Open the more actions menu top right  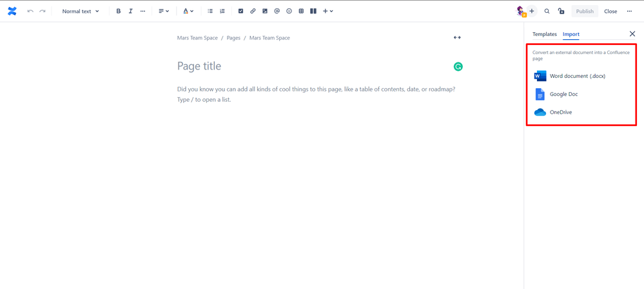pos(629,12)
